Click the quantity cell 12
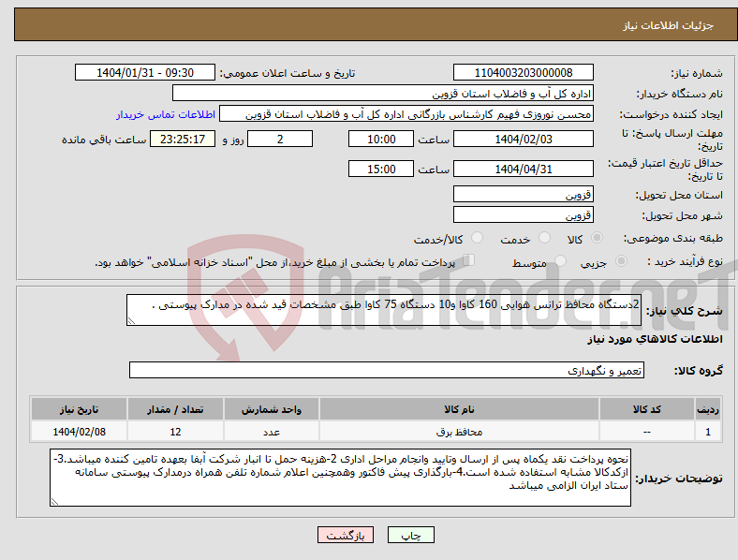The height and width of the screenshot is (560, 738). pyautogui.click(x=175, y=432)
